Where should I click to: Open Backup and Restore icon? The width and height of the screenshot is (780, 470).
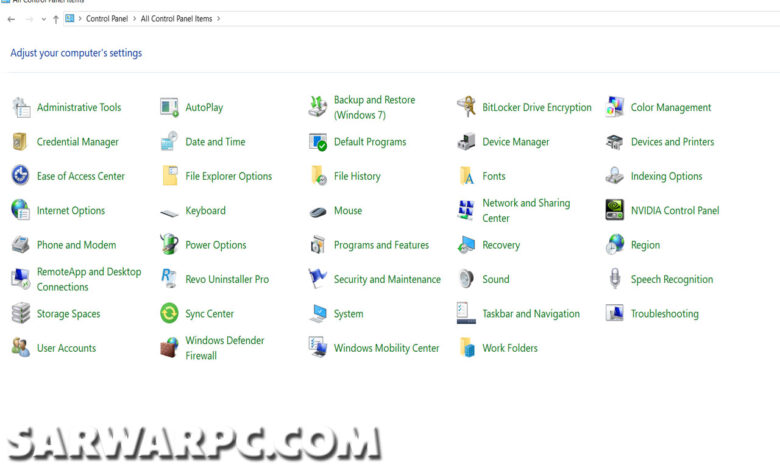[317, 107]
